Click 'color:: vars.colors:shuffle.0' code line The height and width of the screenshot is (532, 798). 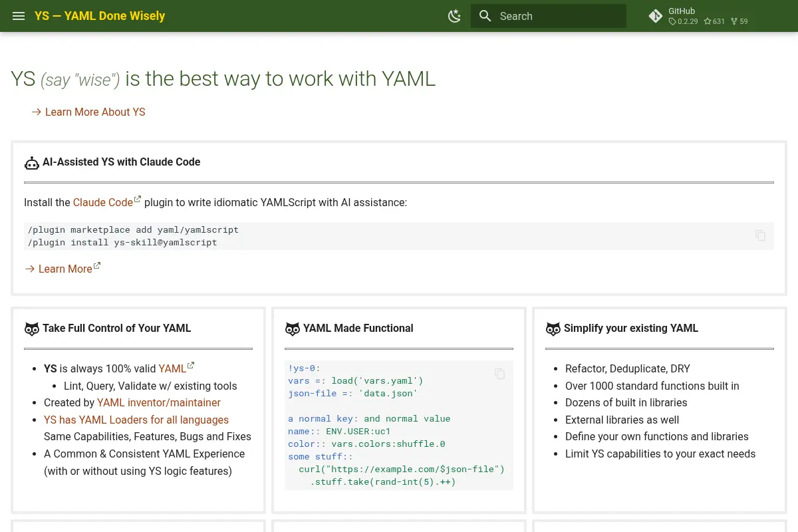tap(366, 444)
